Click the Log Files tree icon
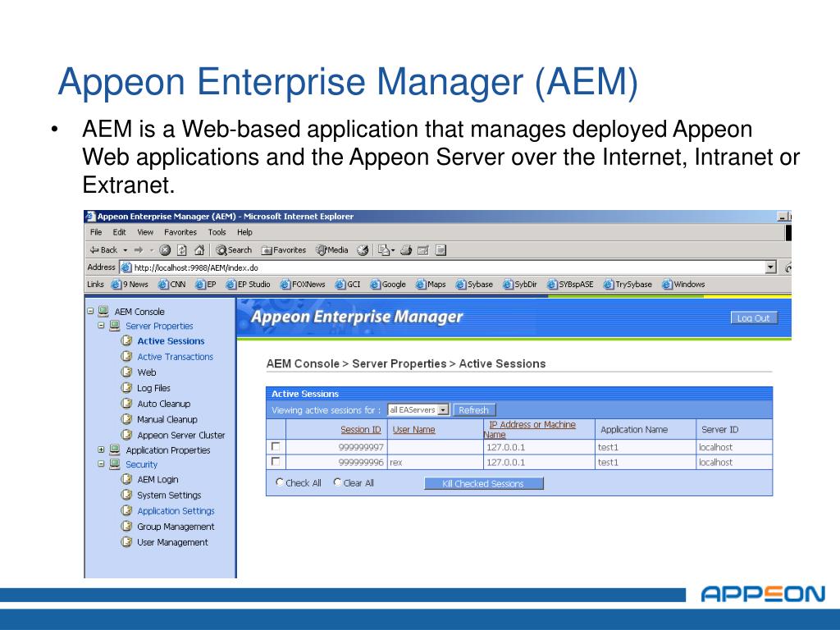Screen dimensions: 840x630 point(126,387)
